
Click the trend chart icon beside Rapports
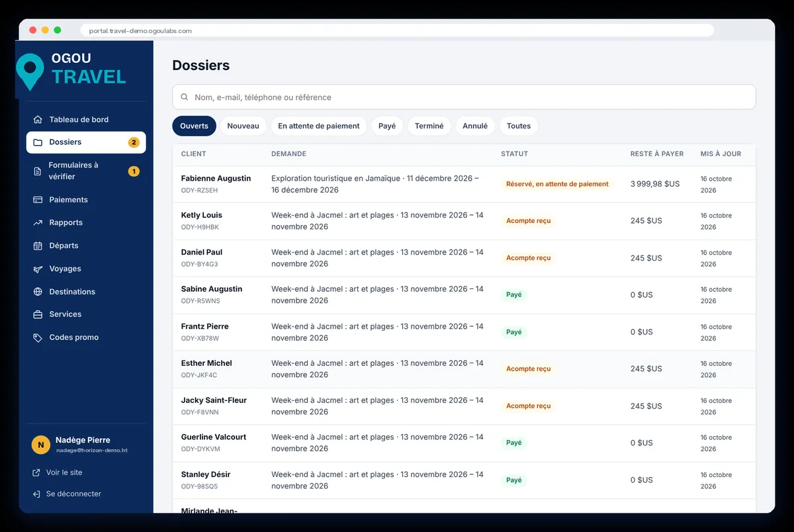tap(38, 223)
